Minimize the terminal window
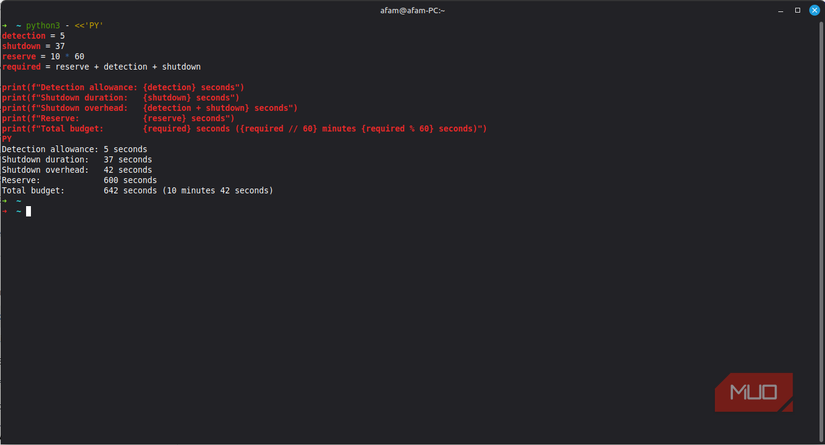The image size is (825, 445). coord(781,11)
